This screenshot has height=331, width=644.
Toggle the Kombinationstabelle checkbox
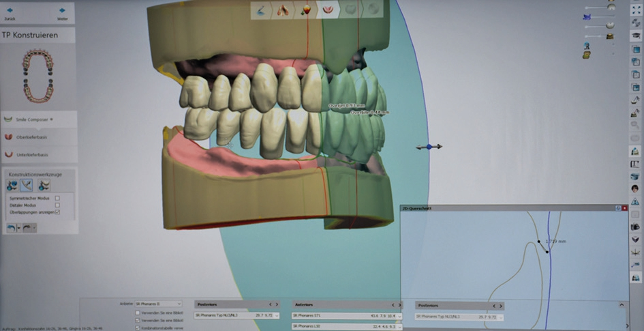[138, 328]
